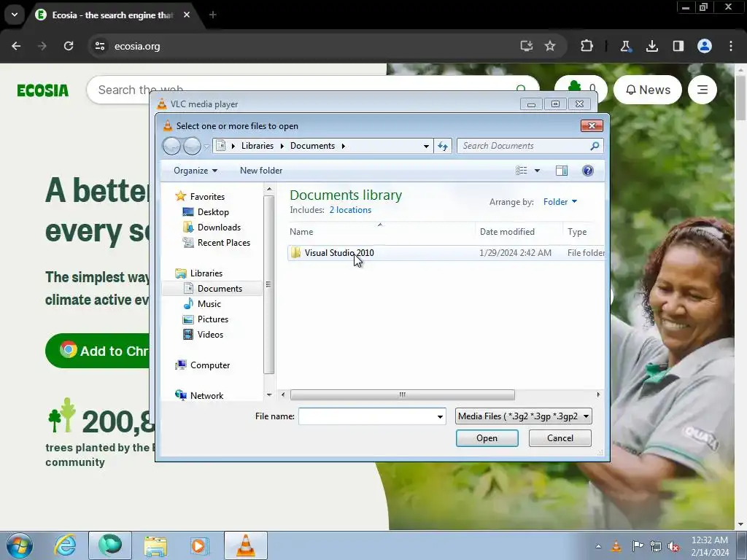Open the Visual Studio 2010 folder row
Image resolution: width=747 pixels, height=560 pixels.
click(446, 253)
